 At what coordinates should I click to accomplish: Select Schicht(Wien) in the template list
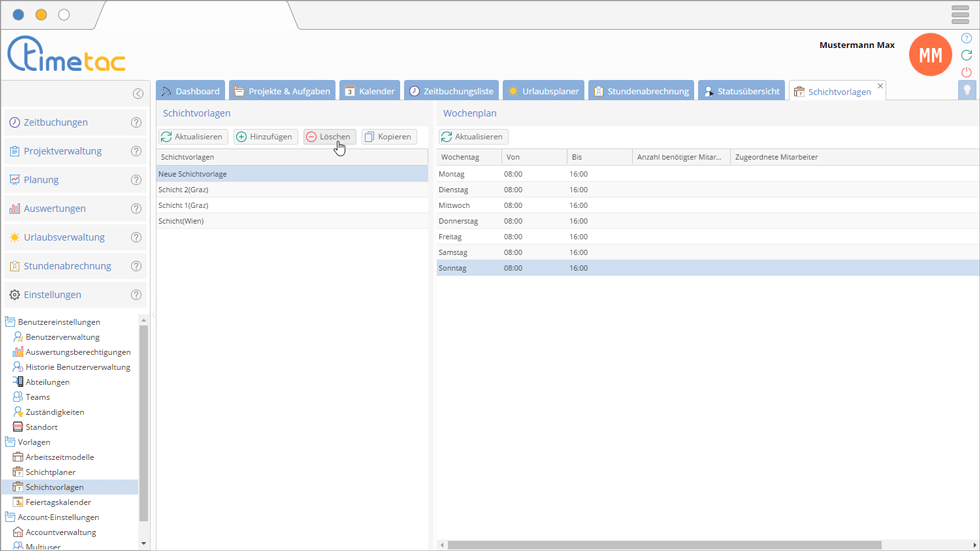(x=181, y=221)
